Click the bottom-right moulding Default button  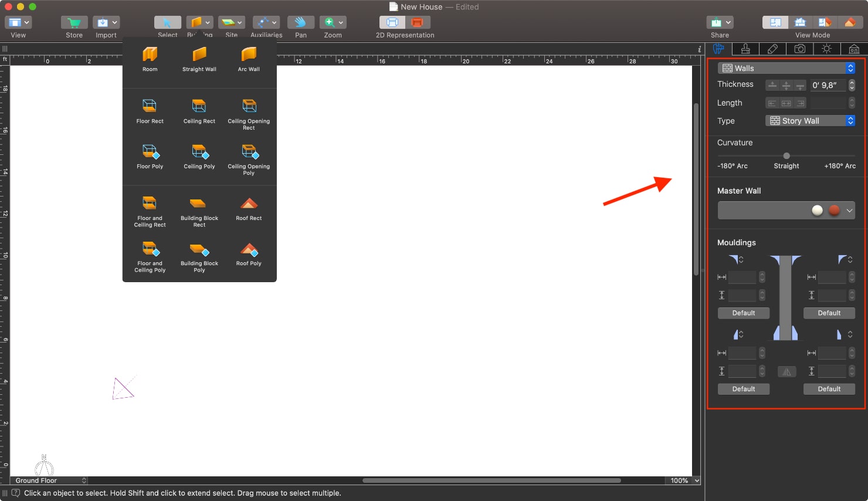(829, 389)
